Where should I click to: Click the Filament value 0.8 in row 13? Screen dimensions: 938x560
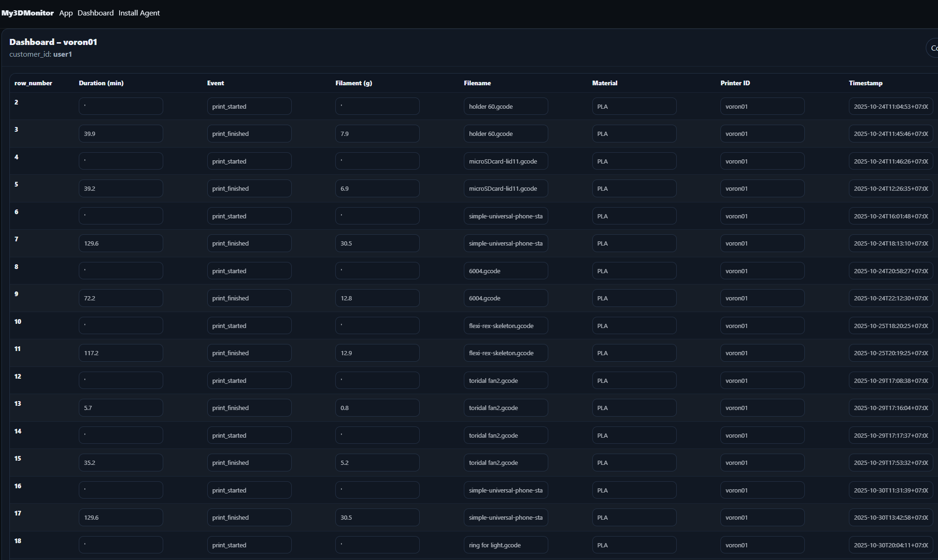[378, 407]
